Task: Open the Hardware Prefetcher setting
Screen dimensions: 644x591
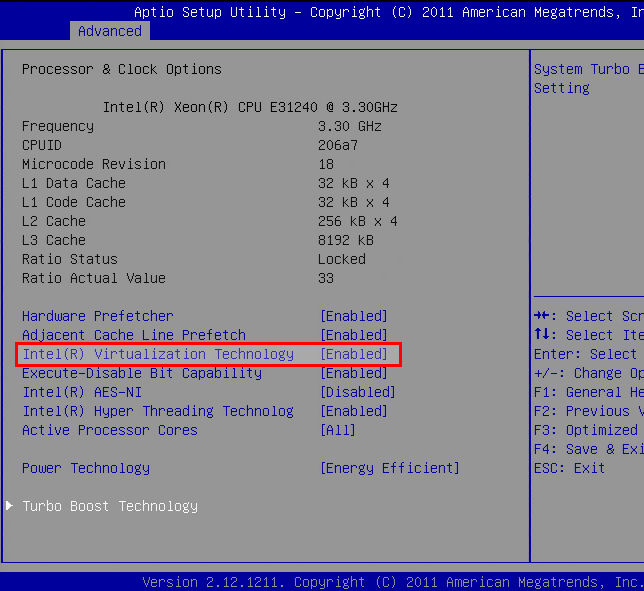Action: pyautogui.click(x=98, y=316)
